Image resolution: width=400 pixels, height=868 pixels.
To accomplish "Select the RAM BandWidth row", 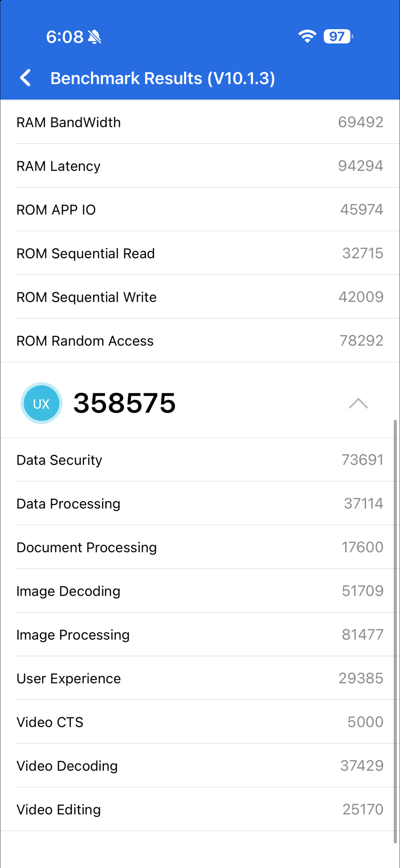I will 200,122.
